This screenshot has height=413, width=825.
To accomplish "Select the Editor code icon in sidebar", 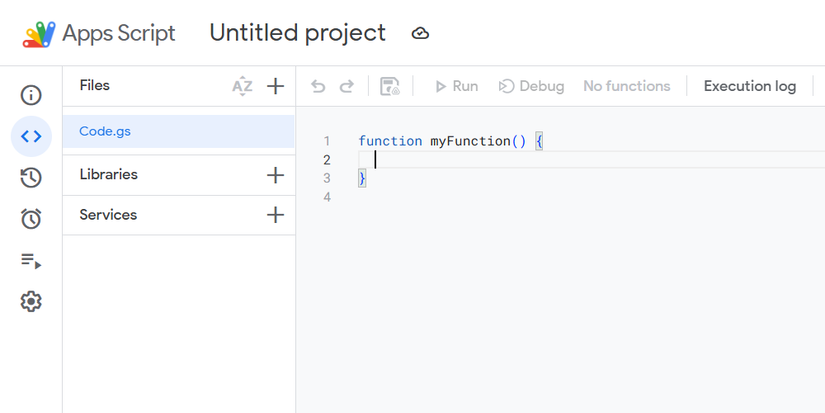I will point(31,136).
